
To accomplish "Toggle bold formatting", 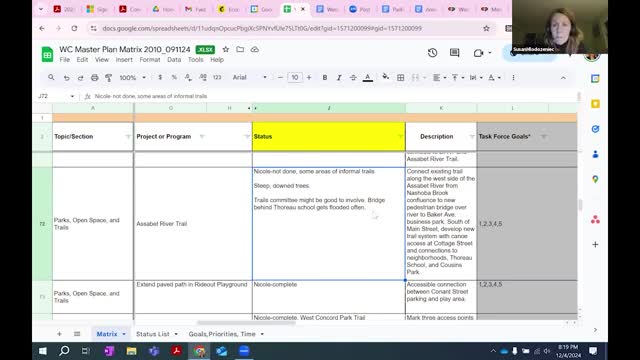I will coord(325,78).
